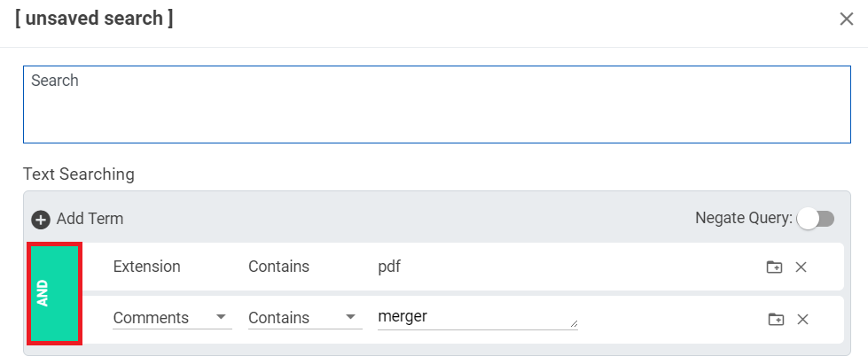
Task: Click the unsaved search title
Action: 94,19
